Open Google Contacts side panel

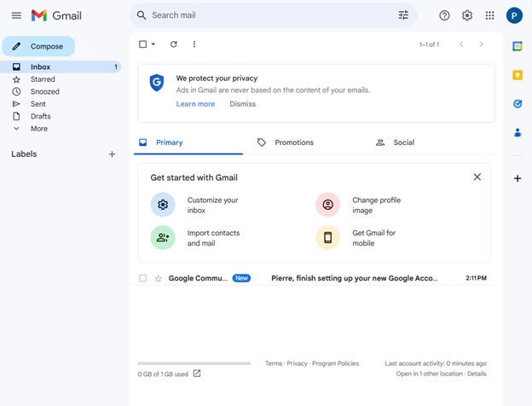point(517,132)
